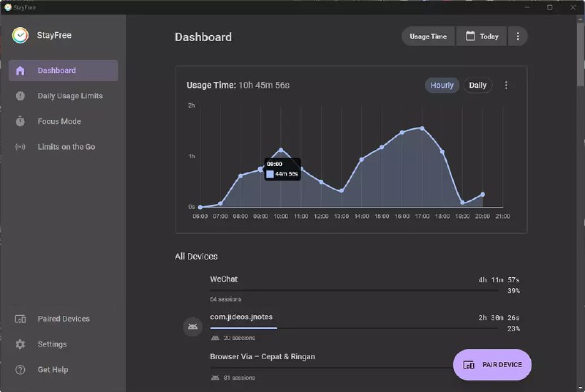Click the Dashboard home icon

click(20, 71)
